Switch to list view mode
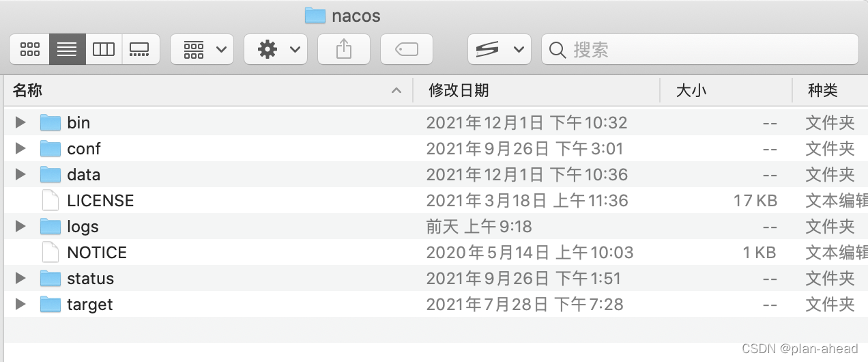 point(67,49)
